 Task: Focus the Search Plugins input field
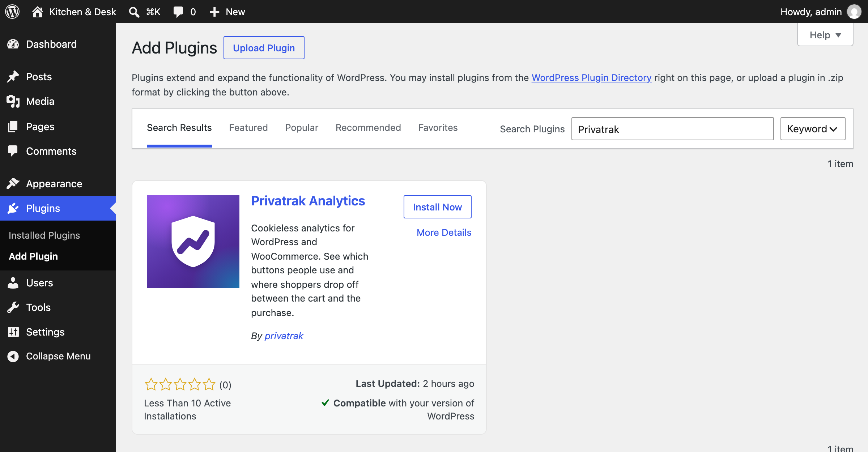pyautogui.click(x=672, y=129)
